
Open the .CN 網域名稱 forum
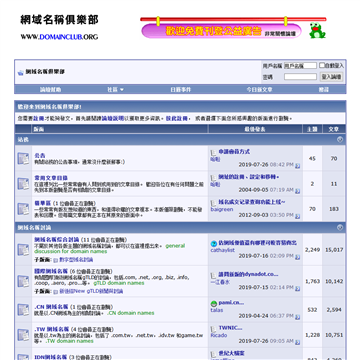click(51, 307)
